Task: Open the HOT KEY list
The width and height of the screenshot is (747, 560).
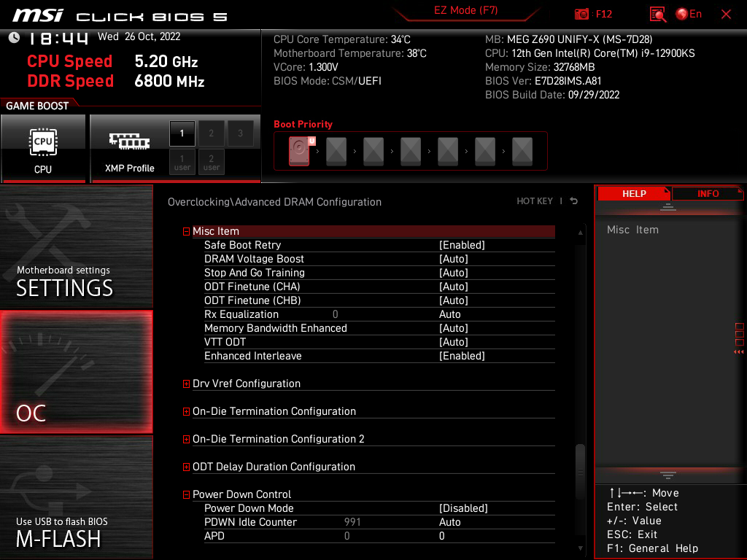Action: pyautogui.click(x=535, y=201)
